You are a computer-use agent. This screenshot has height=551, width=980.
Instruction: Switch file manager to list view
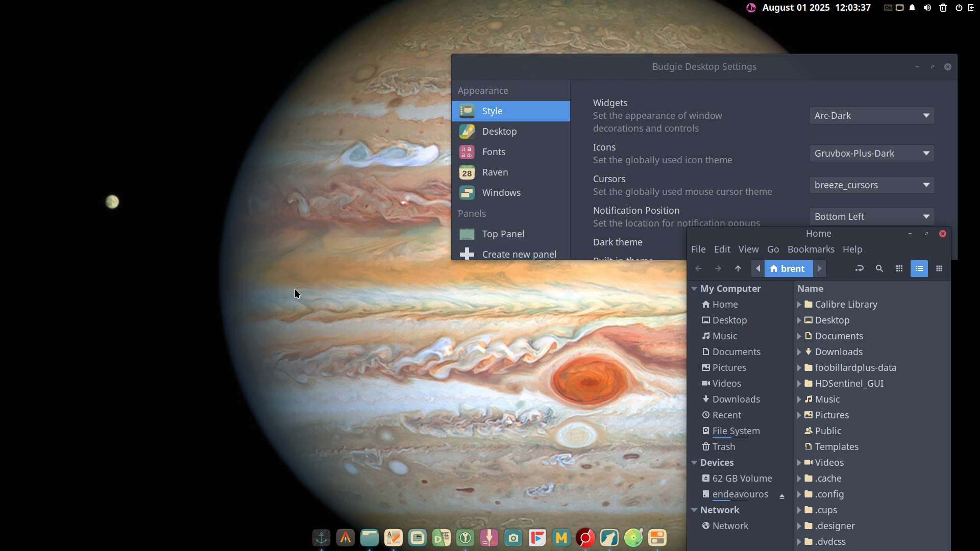tap(919, 268)
